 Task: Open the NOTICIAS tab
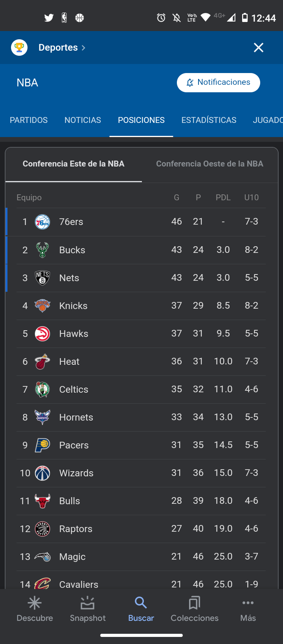pos(83,120)
